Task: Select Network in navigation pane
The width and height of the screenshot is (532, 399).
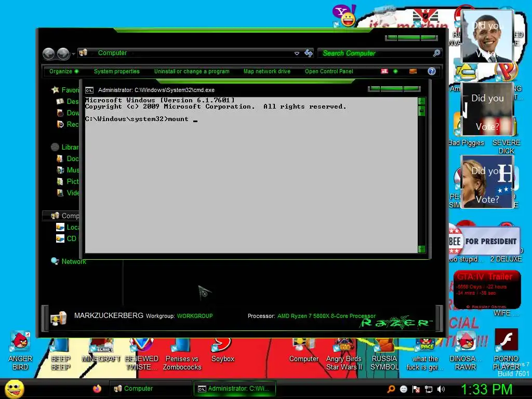Action: click(69, 261)
